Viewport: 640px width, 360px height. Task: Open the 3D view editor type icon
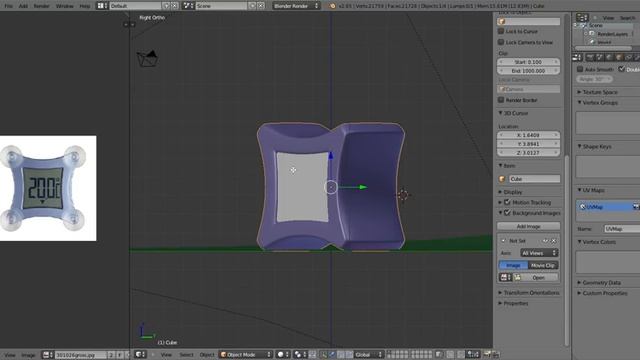tap(140, 354)
